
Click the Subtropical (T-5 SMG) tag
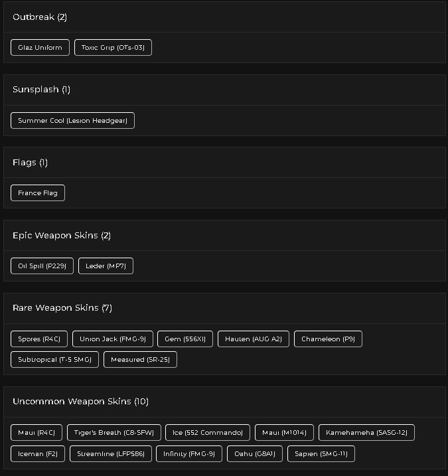[54, 360]
